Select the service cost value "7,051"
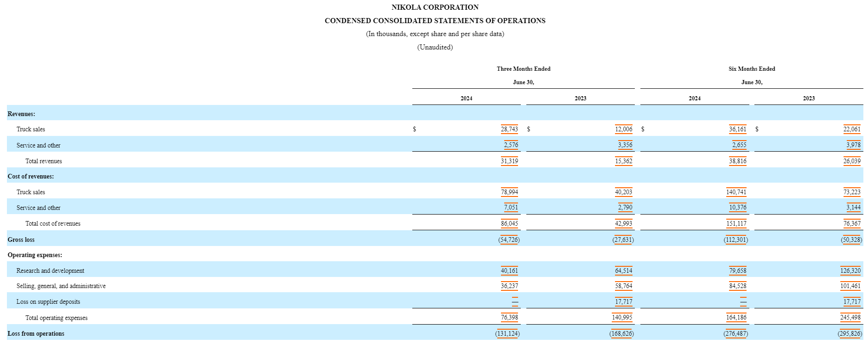868x344 pixels. click(511, 208)
